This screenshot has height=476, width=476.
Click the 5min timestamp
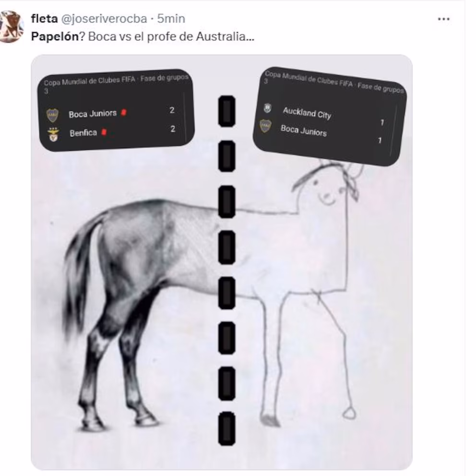[171, 19]
